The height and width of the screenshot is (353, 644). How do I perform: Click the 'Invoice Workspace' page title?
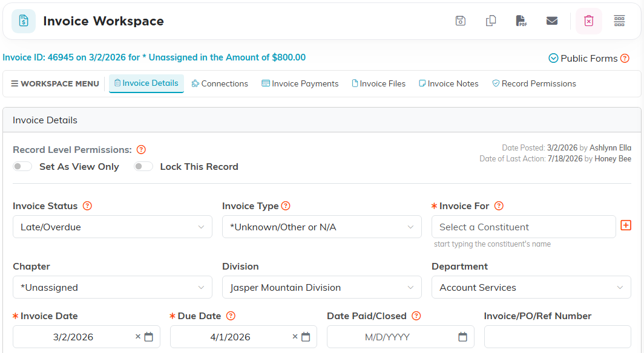(103, 21)
